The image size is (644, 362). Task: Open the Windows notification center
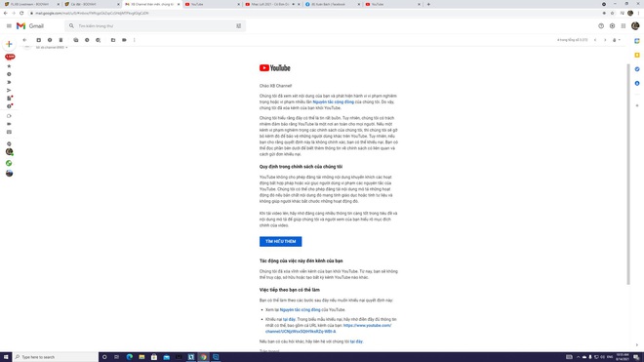[636, 357]
